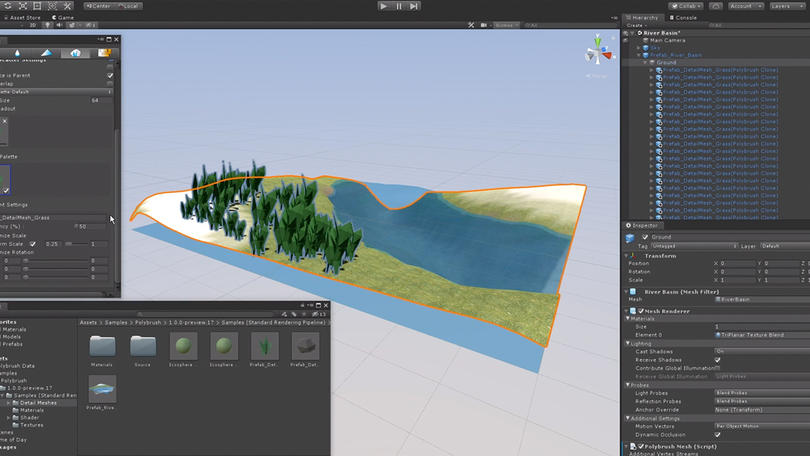
Task: Collapse the Ground item in Hierarchy
Action: tap(645, 62)
